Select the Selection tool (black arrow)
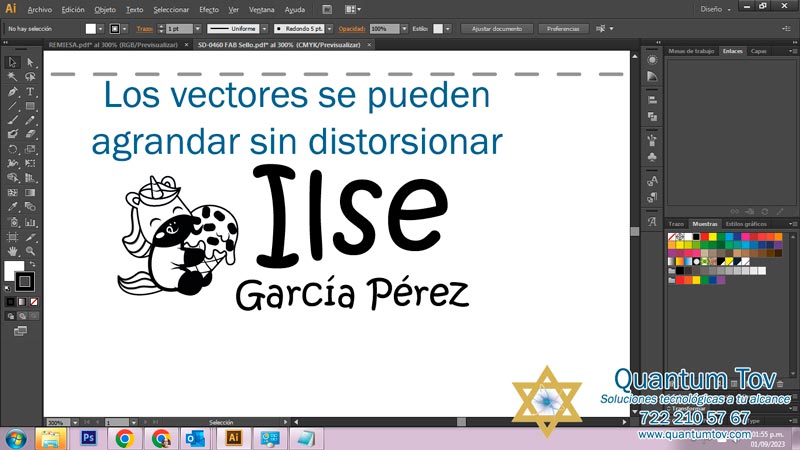800x450 pixels. coord(12,62)
